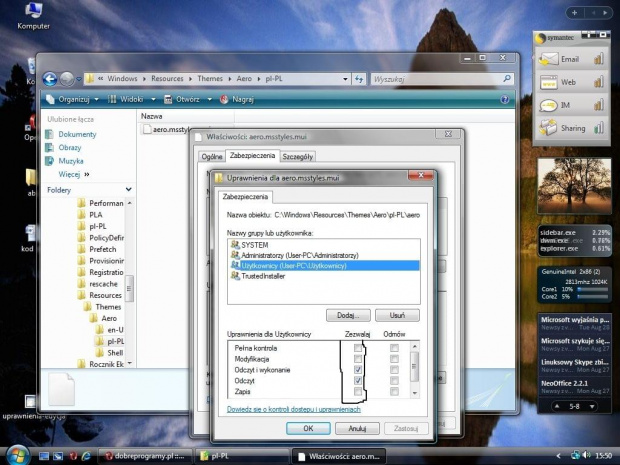Select pl-PL under Aero in folder tree
This screenshot has height=465, width=620.
click(x=110, y=341)
